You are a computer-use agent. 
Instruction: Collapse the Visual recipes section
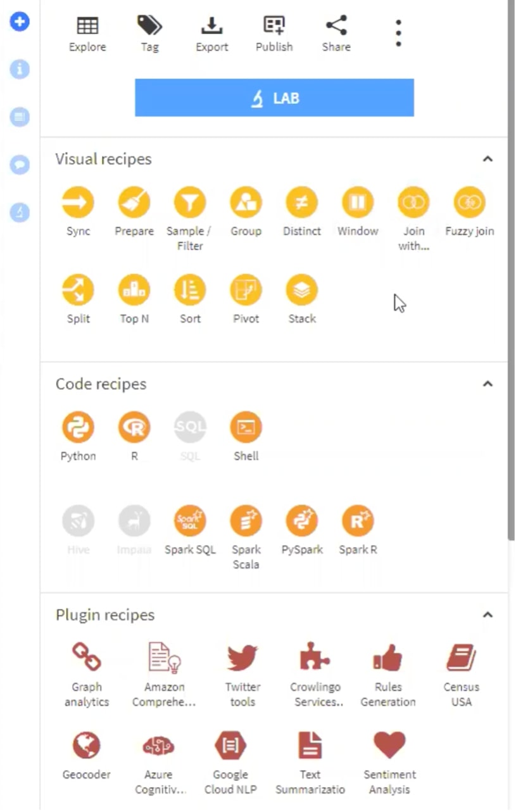(x=488, y=159)
